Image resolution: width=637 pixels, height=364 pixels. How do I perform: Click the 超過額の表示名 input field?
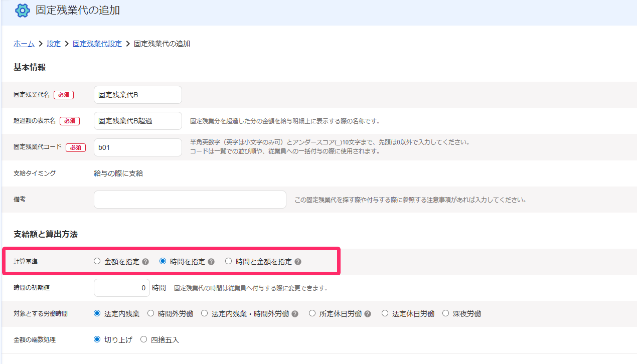(138, 121)
